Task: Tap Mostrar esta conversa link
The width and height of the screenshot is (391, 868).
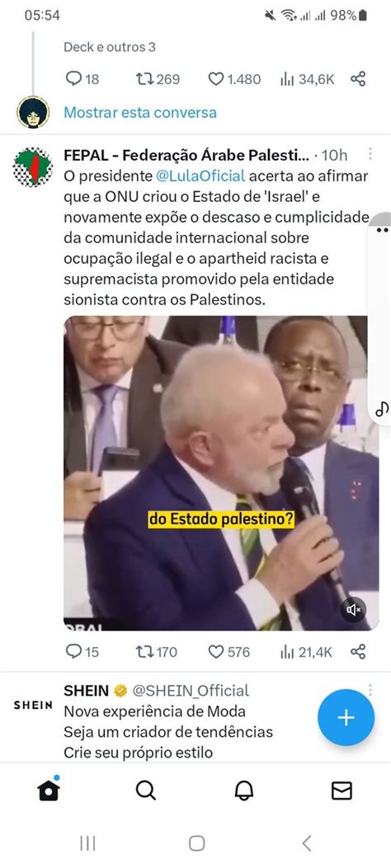Action: click(140, 112)
